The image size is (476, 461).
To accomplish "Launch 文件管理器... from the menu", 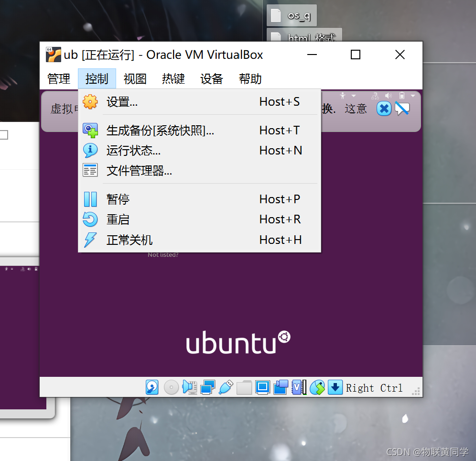I will coord(199,171).
